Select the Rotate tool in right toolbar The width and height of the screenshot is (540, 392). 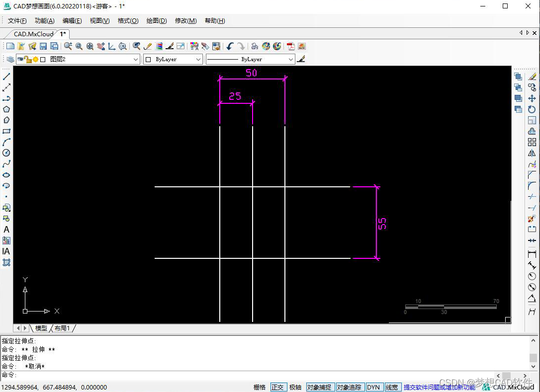tap(532, 109)
